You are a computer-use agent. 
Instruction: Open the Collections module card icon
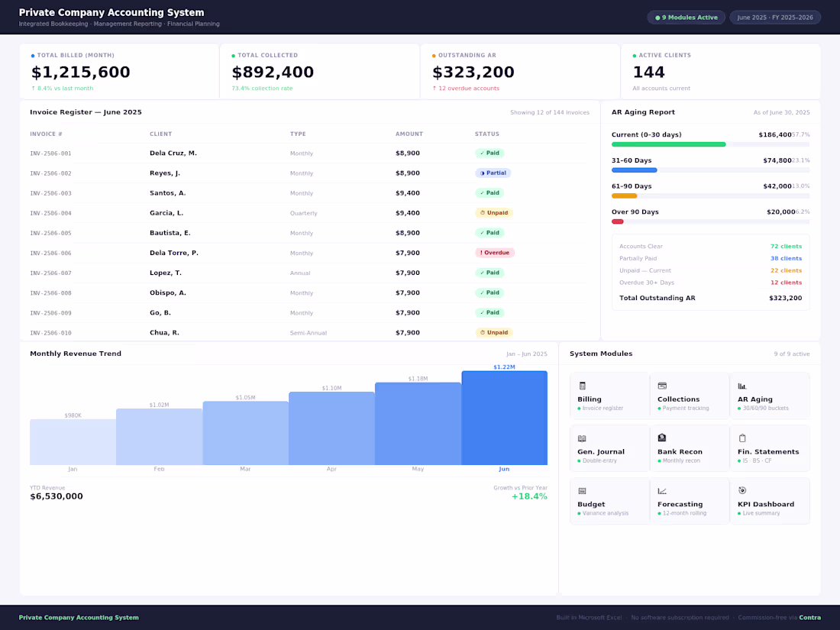[662, 386]
